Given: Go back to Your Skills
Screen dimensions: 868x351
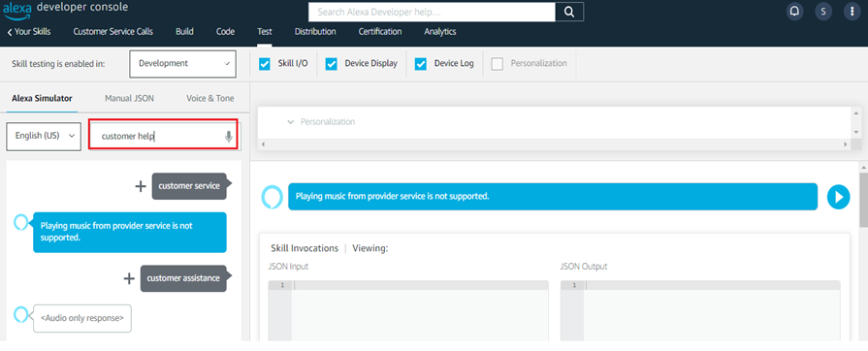Looking at the screenshot, I should (29, 32).
